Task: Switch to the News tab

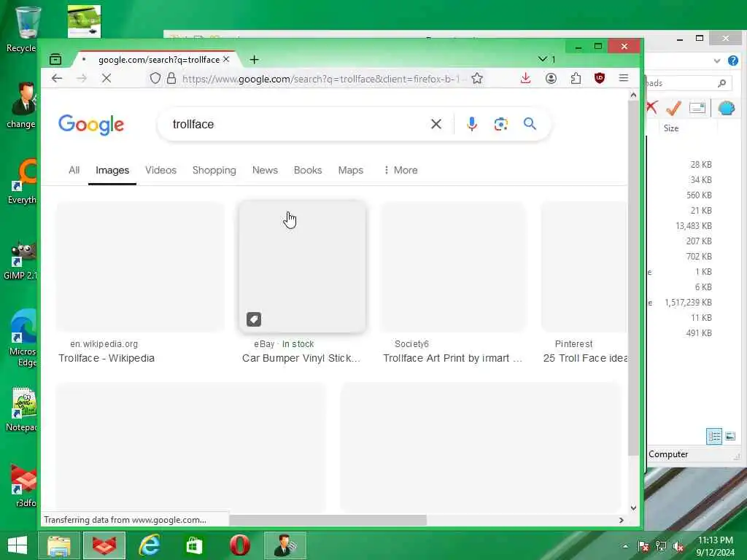Action: (x=265, y=170)
